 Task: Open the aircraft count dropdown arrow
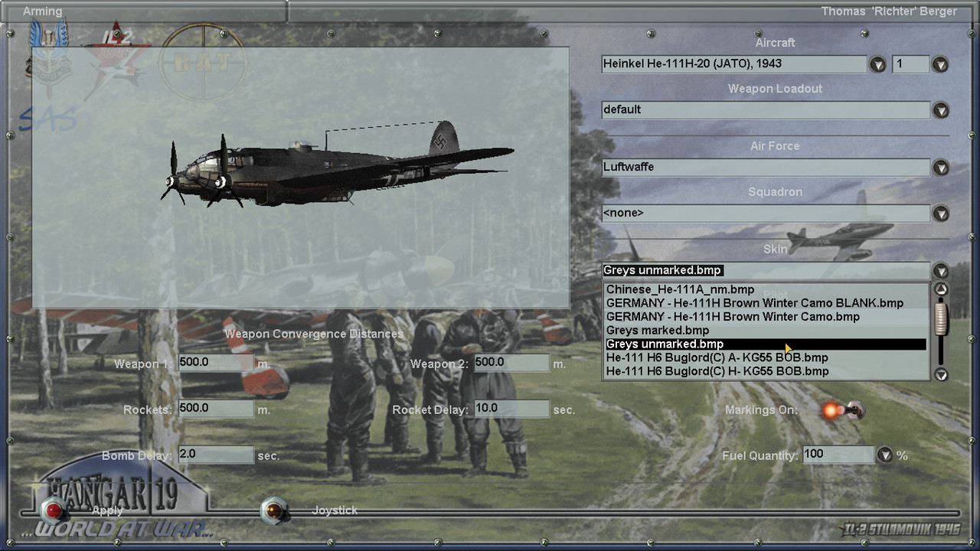pyautogui.click(x=940, y=64)
